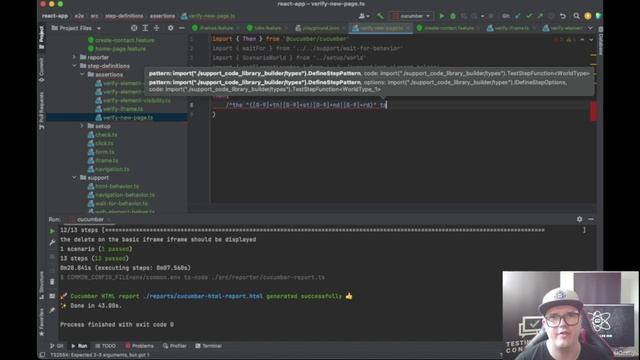
Task: Select opened file target icon in Project panel
Action: click(134, 28)
